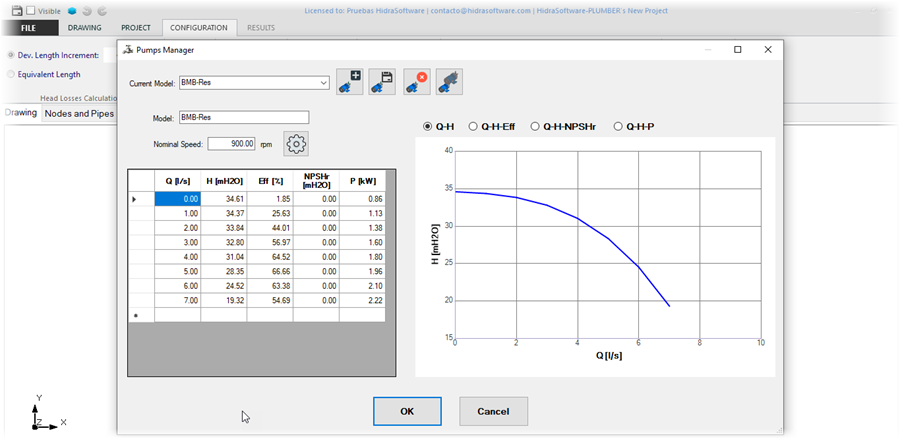Click the new-row asterisk row header
This screenshot has height=439, width=900.
pyautogui.click(x=141, y=314)
